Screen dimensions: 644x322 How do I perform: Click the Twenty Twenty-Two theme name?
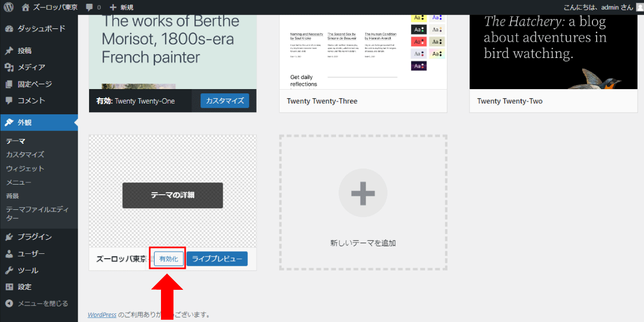(x=510, y=101)
